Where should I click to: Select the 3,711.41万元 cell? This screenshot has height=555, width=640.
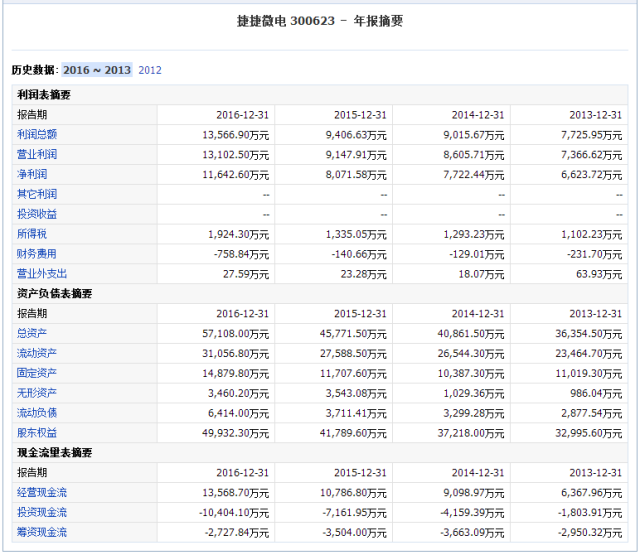point(356,413)
